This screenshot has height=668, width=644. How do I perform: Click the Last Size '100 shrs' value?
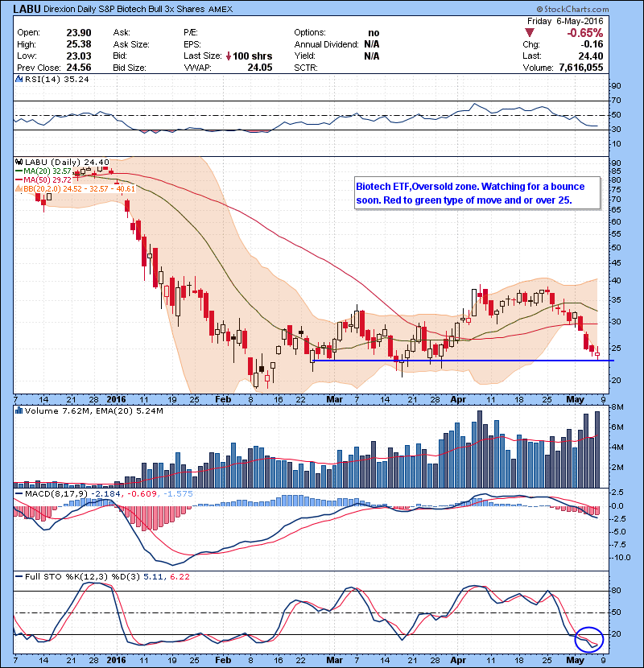252,56
